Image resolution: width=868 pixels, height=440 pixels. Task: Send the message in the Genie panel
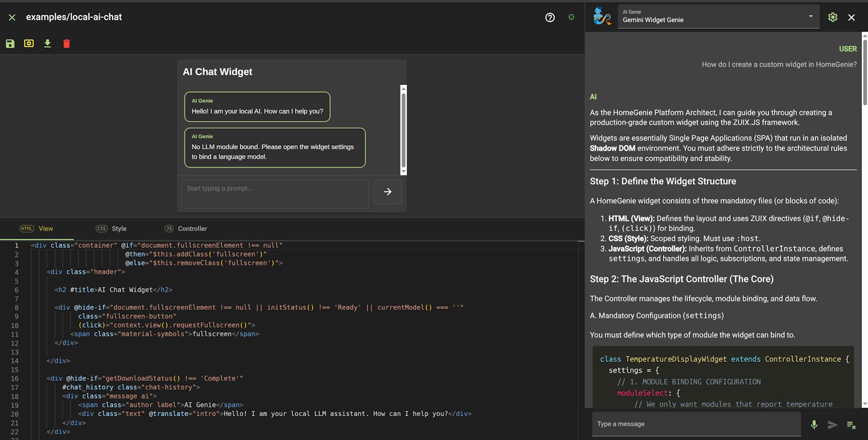pyautogui.click(x=833, y=425)
